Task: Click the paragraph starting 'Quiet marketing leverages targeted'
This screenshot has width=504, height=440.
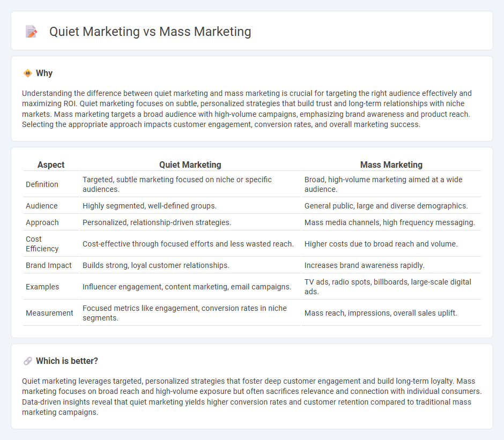Action: (x=251, y=396)
